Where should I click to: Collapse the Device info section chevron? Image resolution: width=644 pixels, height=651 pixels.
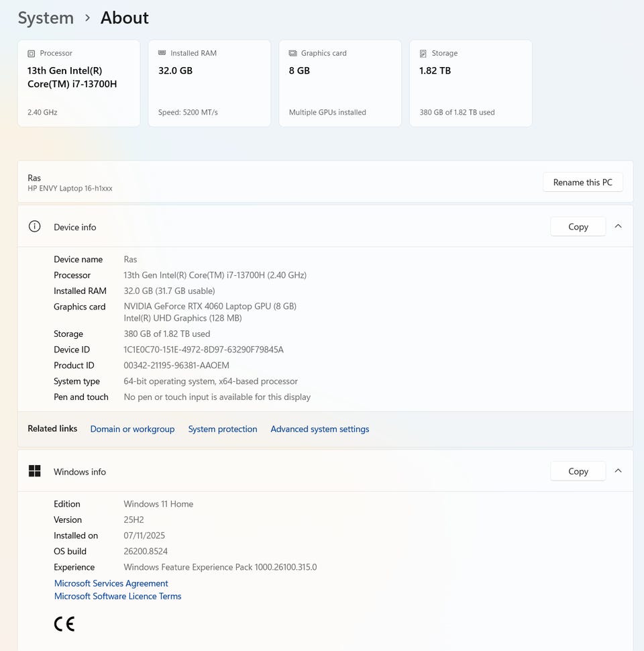(618, 226)
